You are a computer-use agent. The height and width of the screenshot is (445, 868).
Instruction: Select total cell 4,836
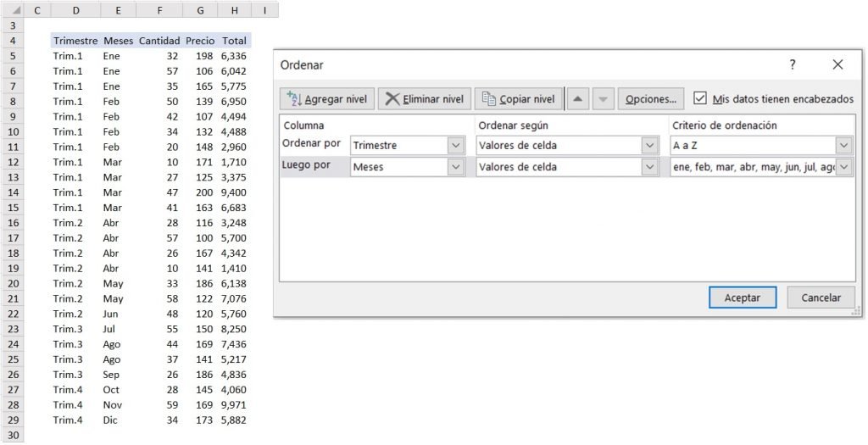coord(234,375)
